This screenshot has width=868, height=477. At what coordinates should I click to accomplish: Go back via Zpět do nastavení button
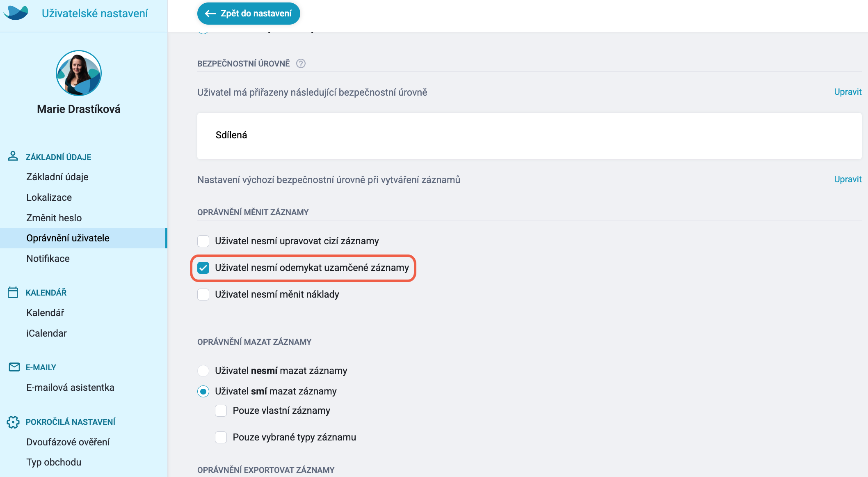[249, 14]
